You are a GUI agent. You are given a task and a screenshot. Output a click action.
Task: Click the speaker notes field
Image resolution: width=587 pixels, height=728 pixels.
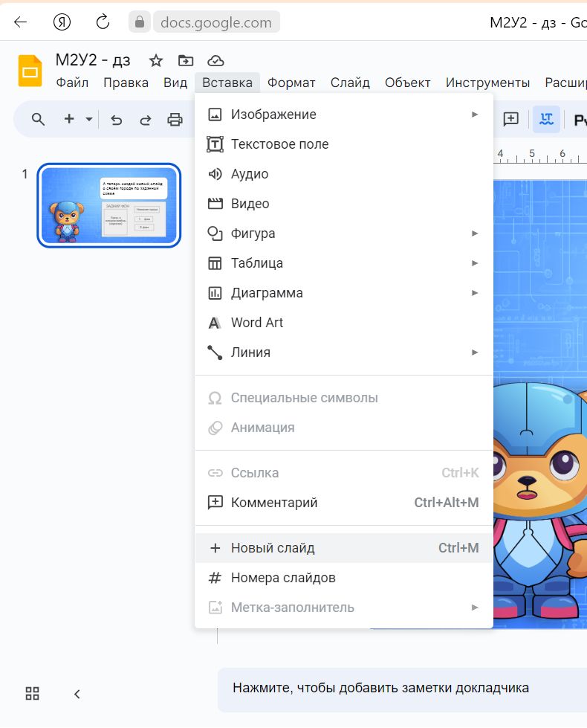(x=402, y=690)
